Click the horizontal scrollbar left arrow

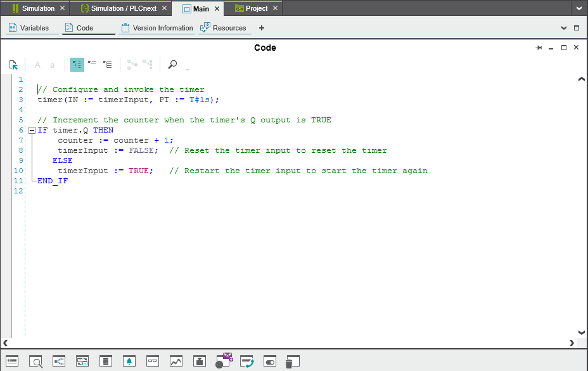(x=5, y=343)
